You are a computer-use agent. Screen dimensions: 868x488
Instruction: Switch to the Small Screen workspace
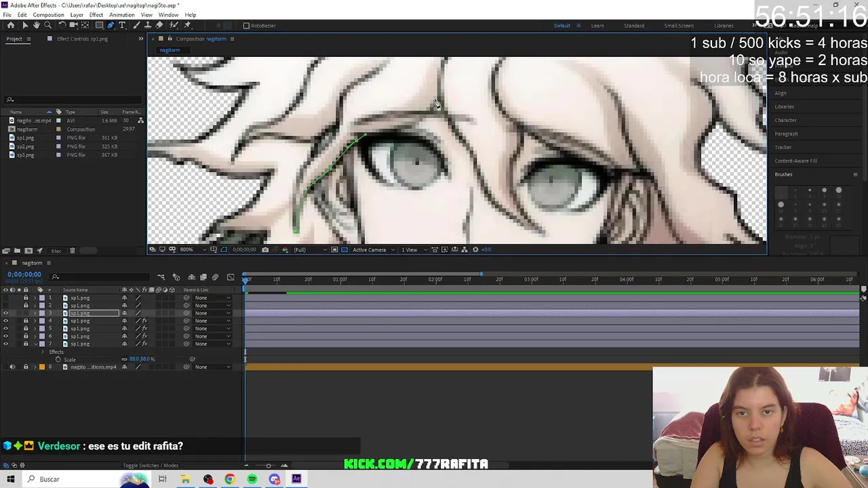point(679,26)
